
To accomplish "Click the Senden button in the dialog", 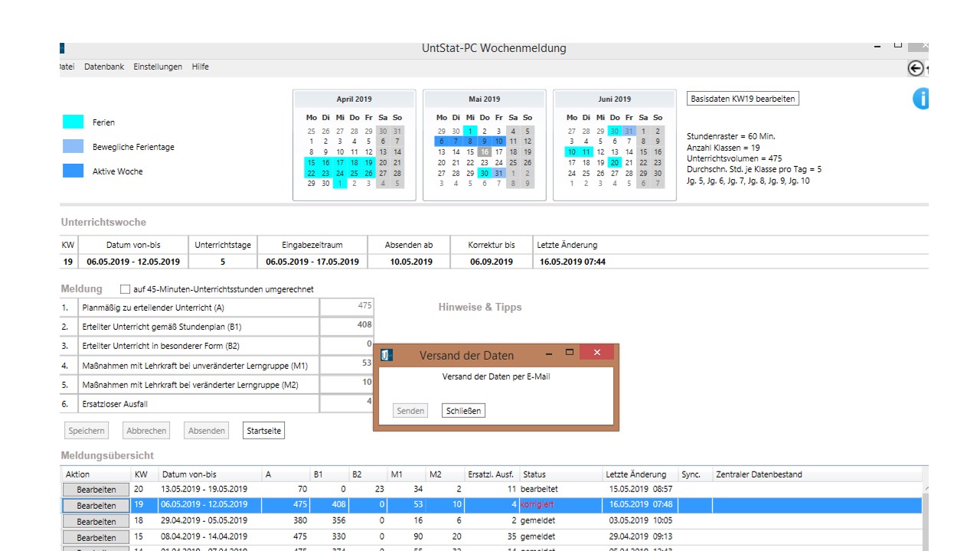I will click(410, 411).
